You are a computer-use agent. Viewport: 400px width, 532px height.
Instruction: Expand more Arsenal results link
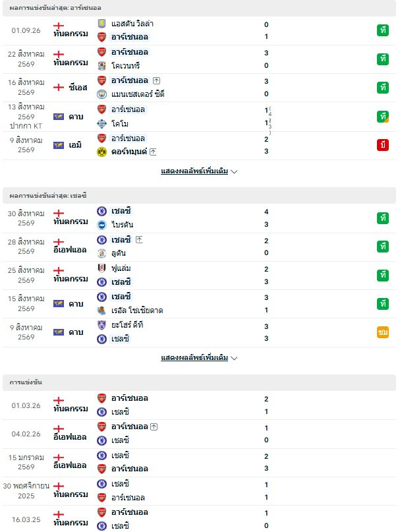coord(199,171)
